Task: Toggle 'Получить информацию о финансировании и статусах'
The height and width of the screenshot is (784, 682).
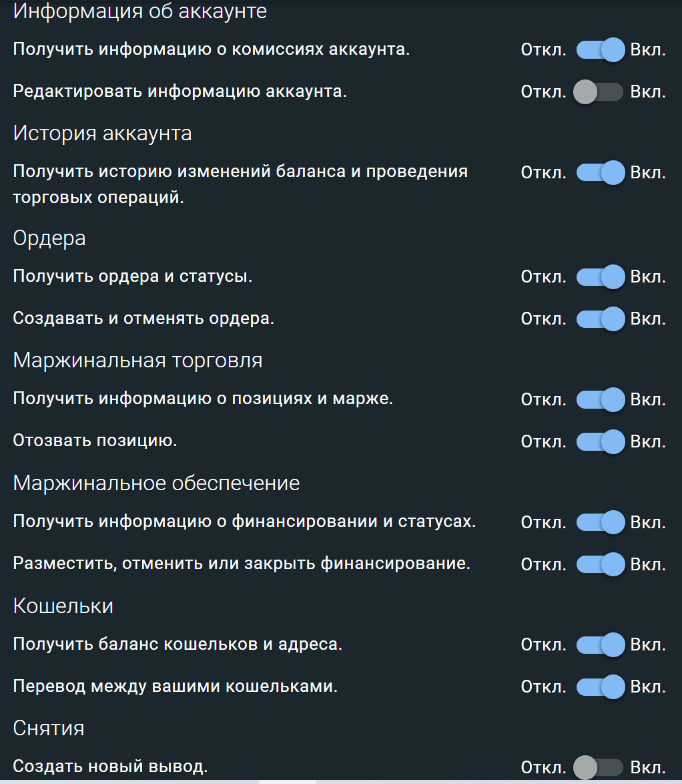Action: click(x=600, y=522)
